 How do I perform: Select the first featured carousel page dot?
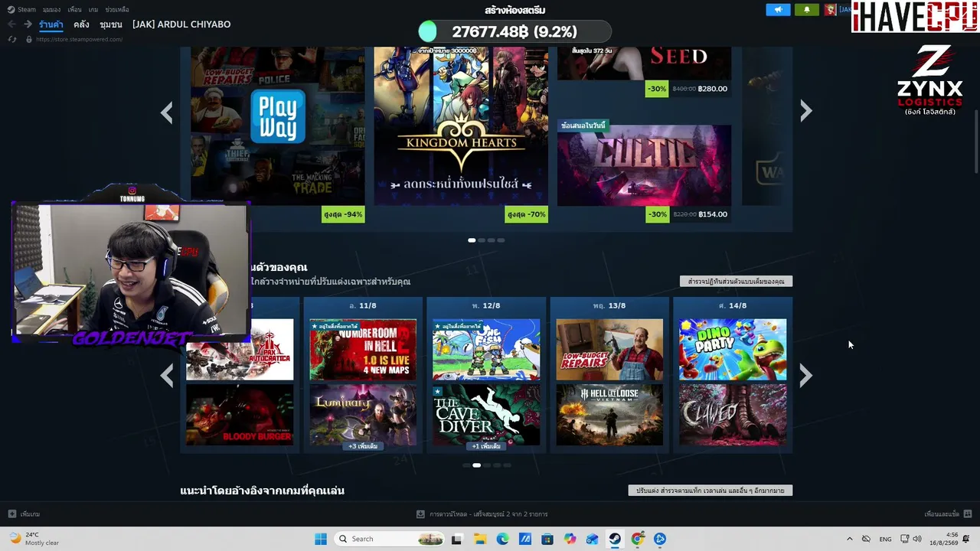[472, 240]
